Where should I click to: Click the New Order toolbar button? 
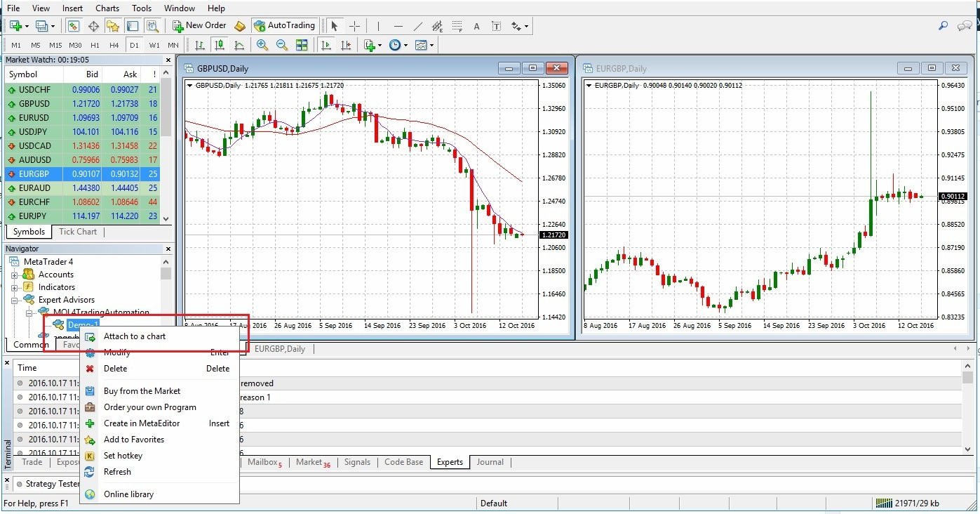tap(199, 26)
